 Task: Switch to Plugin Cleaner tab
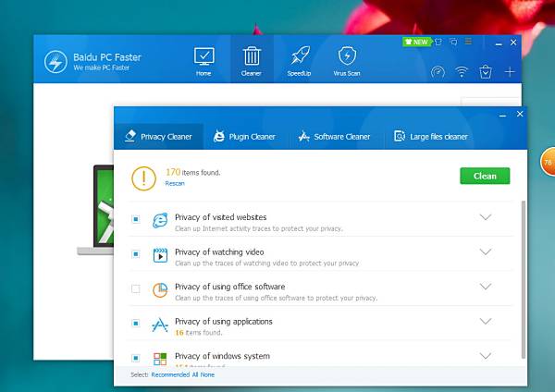pos(244,137)
